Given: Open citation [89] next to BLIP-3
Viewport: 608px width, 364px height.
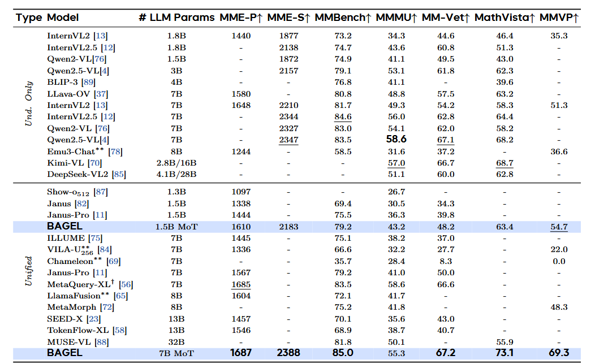Looking at the screenshot, I should [88, 82].
